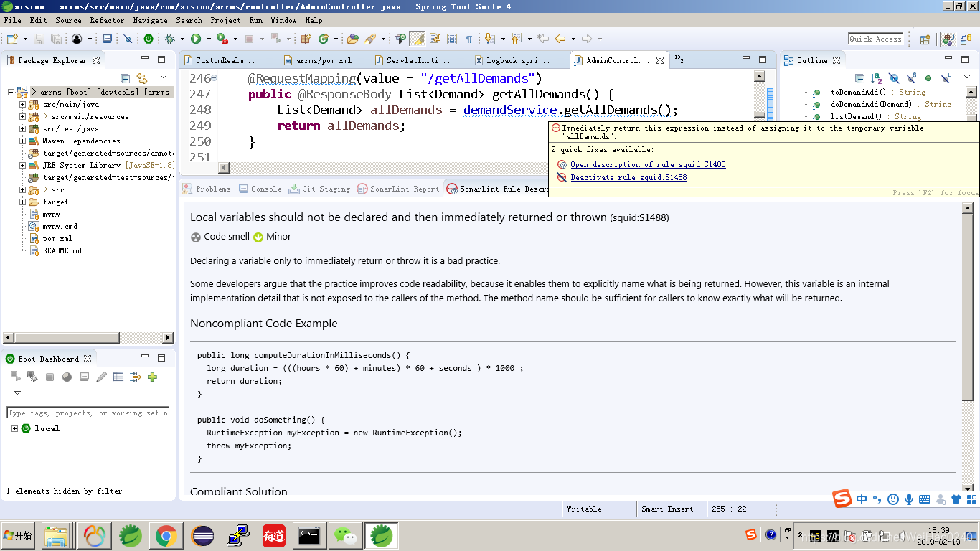Toggle Mark Occurrences highlighter icon

(x=417, y=39)
